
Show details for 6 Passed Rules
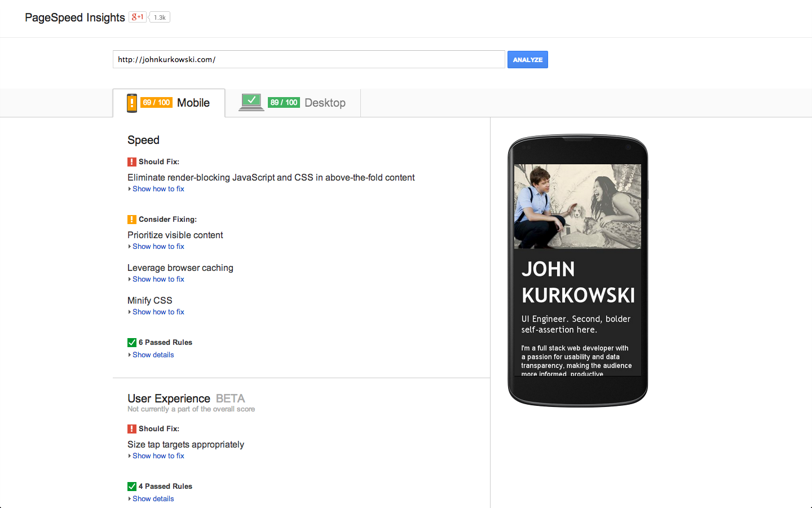coord(153,355)
